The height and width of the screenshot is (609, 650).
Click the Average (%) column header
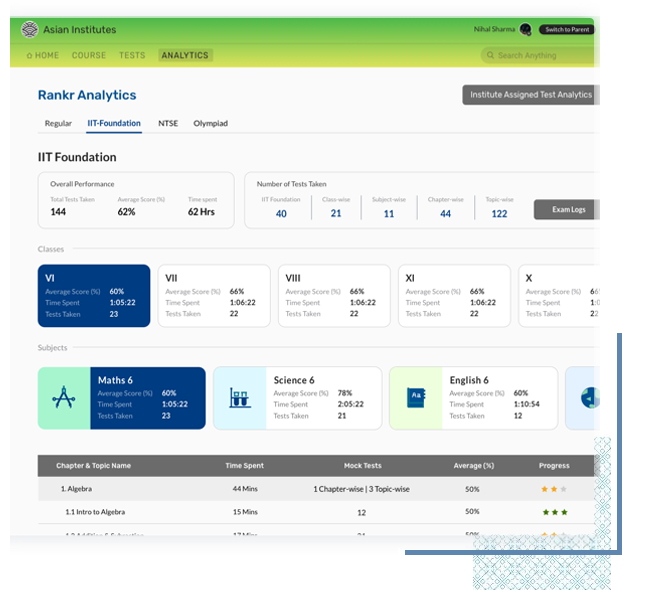click(473, 466)
